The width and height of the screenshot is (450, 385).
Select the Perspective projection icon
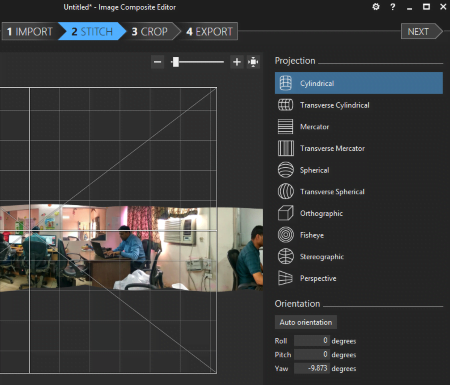[285, 278]
